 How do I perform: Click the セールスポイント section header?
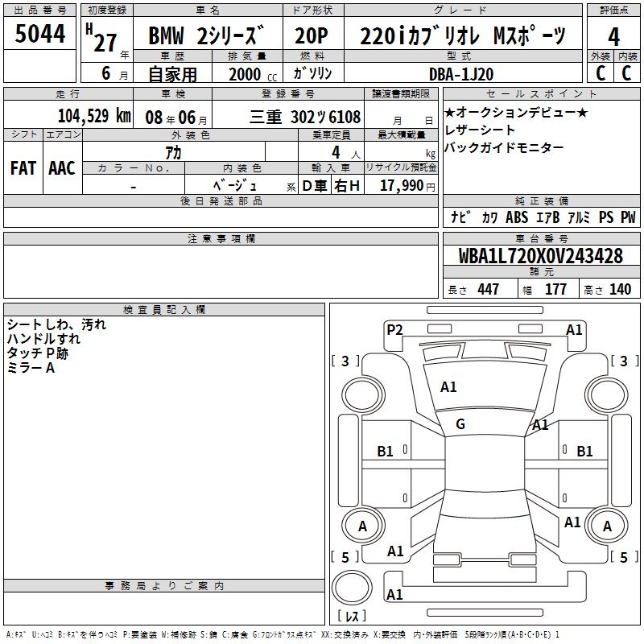[x=541, y=93]
